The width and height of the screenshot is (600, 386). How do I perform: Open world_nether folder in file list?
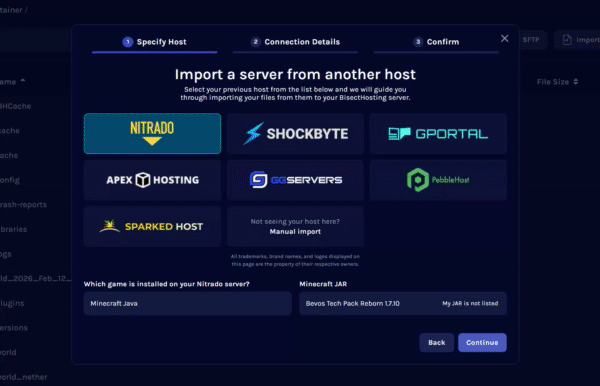pos(23,377)
